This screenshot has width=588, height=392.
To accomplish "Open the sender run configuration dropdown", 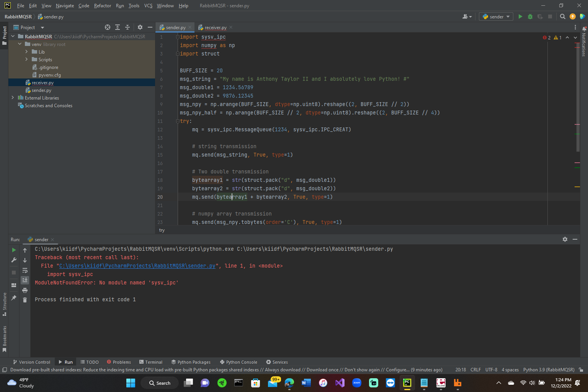I will pos(496,16).
